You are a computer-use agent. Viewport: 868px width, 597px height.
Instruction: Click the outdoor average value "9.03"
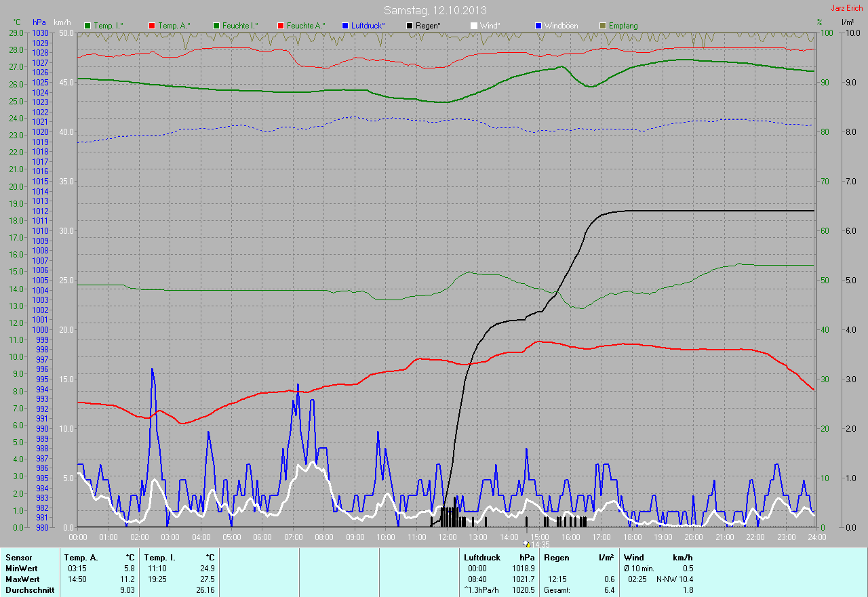pyautogui.click(x=127, y=590)
